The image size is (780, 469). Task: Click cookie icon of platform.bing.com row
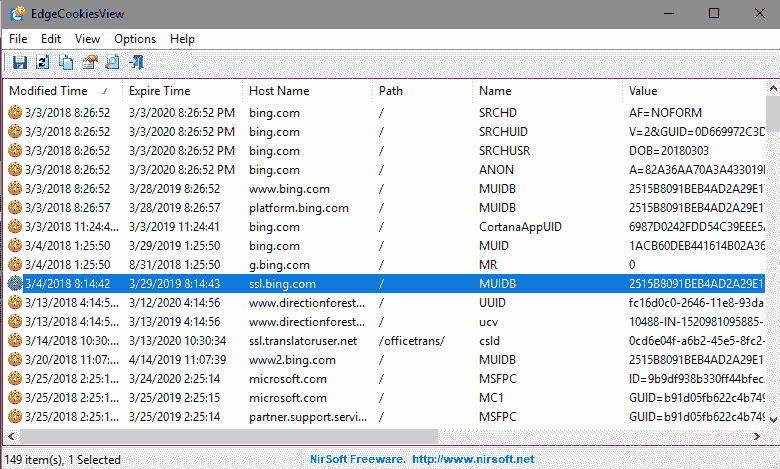pos(15,207)
